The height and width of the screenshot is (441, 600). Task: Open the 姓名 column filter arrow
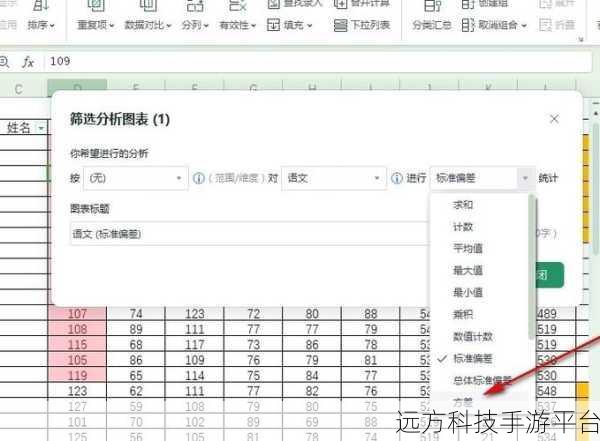41,128
